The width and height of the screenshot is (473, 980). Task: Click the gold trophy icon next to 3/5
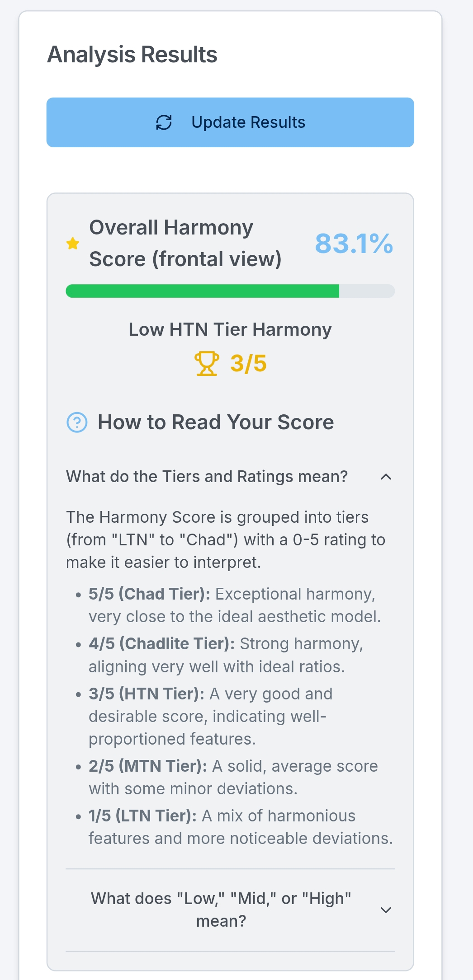pos(207,364)
